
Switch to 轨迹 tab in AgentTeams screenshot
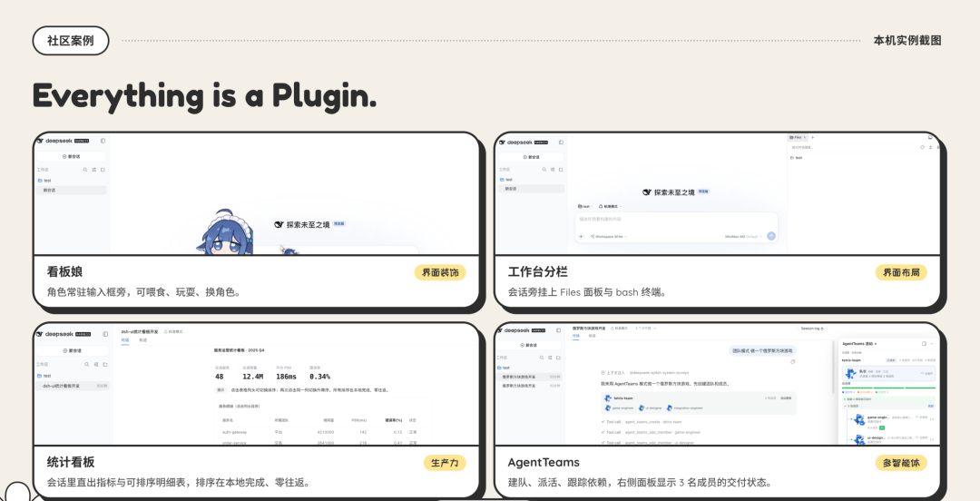592,336
